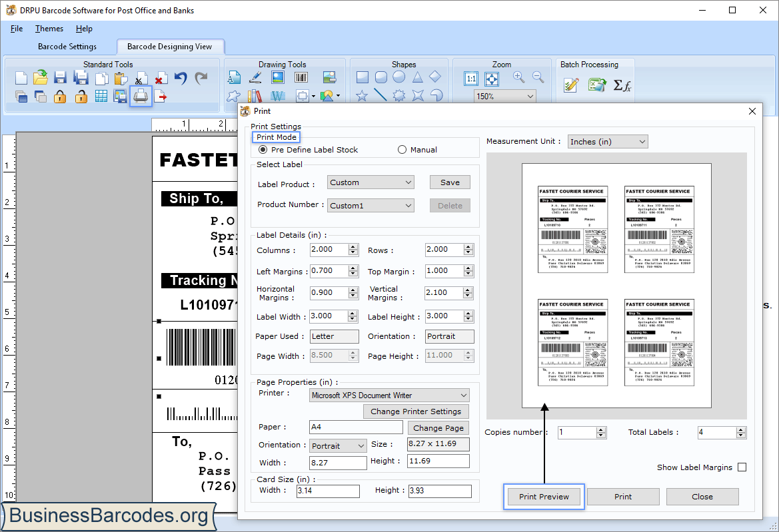Select the Barcode tool in Drawing Tools
This screenshot has height=532, width=779.
(x=301, y=77)
